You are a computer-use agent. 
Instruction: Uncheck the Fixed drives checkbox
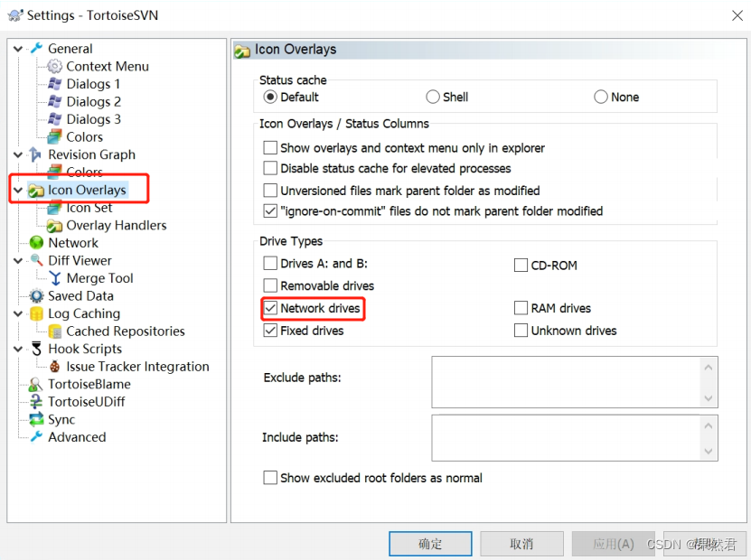270,331
